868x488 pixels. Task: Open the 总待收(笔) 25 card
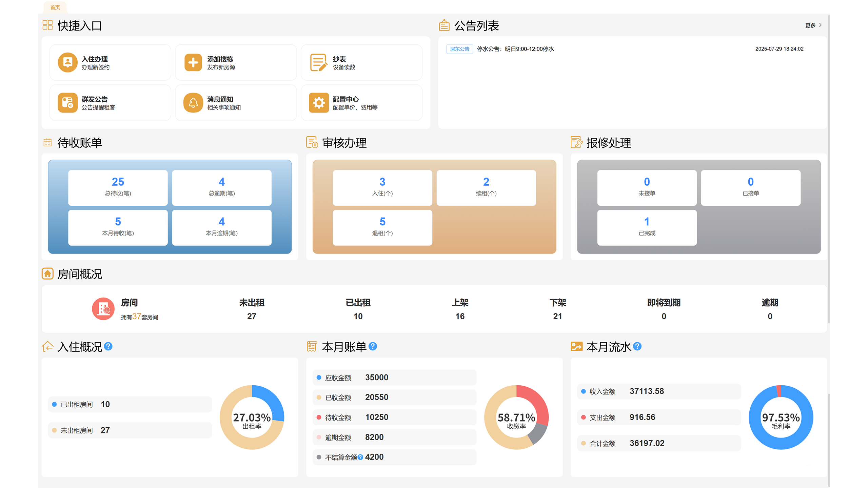(x=118, y=187)
